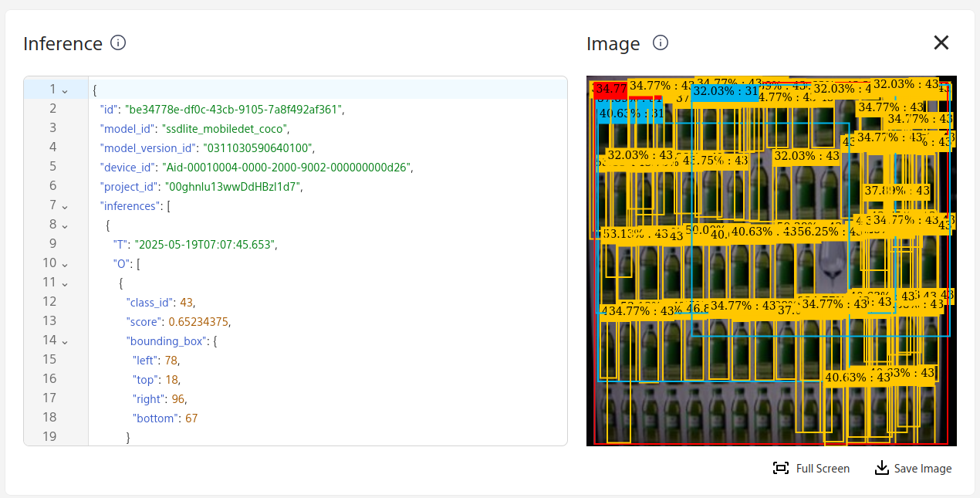Click the blue 40.63% detection label
This screenshot has width=980, height=498.
(630, 113)
